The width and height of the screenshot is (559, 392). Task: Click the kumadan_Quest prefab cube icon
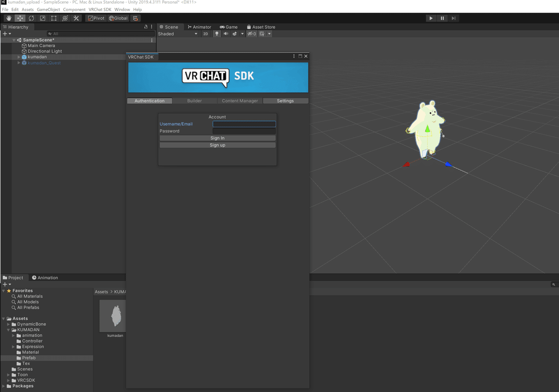pos(24,63)
